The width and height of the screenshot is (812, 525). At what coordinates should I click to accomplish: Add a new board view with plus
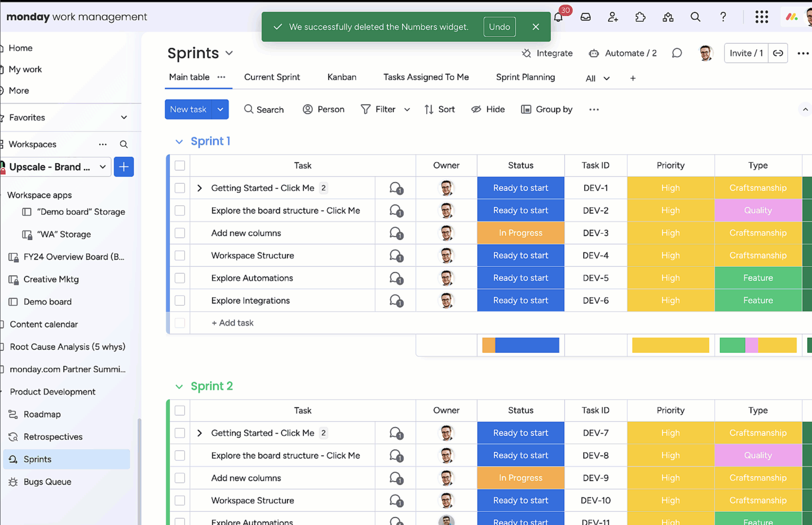pyautogui.click(x=633, y=78)
